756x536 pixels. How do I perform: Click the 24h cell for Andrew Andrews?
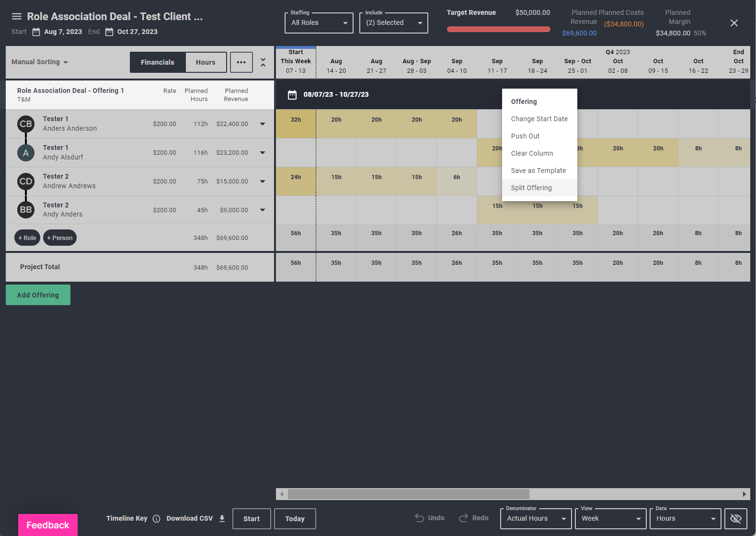pyautogui.click(x=296, y=182)
